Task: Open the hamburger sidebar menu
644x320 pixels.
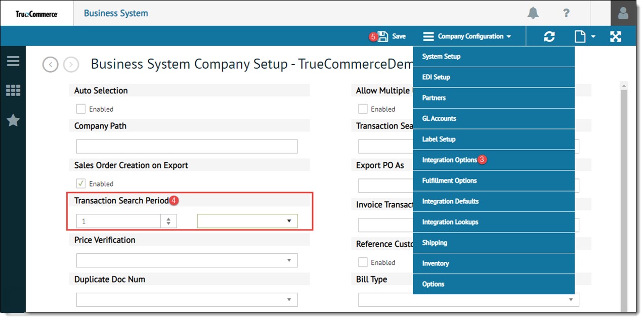Action: (x=13, y=61)
